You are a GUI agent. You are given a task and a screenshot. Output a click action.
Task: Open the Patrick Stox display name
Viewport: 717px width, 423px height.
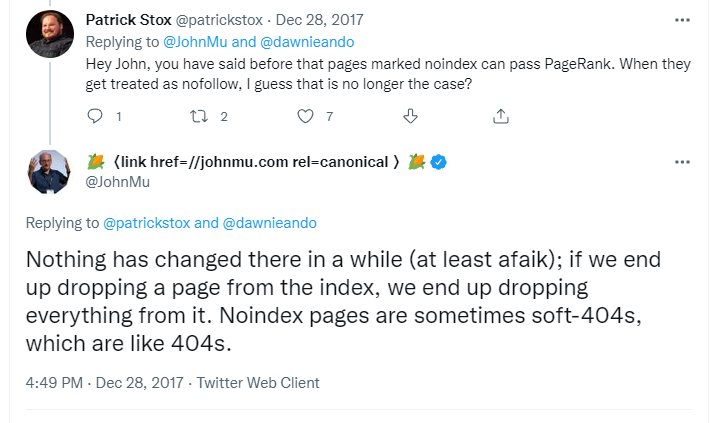click(x=128, y=20)
